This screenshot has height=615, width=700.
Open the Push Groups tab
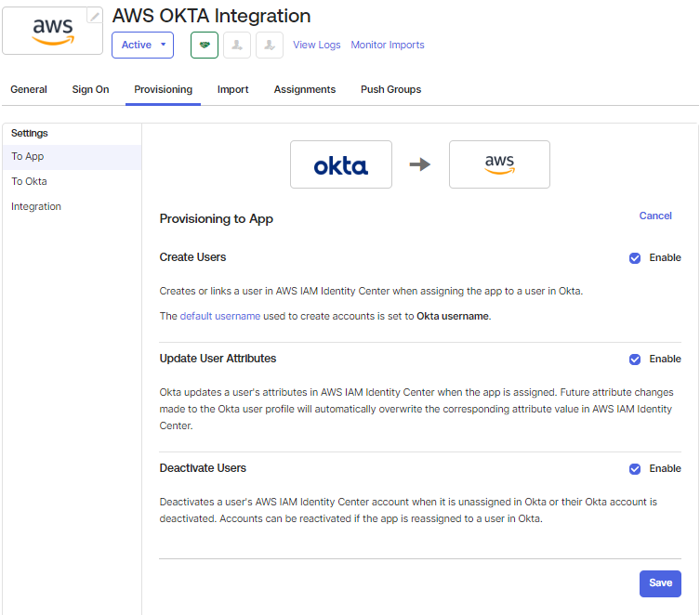point(391,89)
